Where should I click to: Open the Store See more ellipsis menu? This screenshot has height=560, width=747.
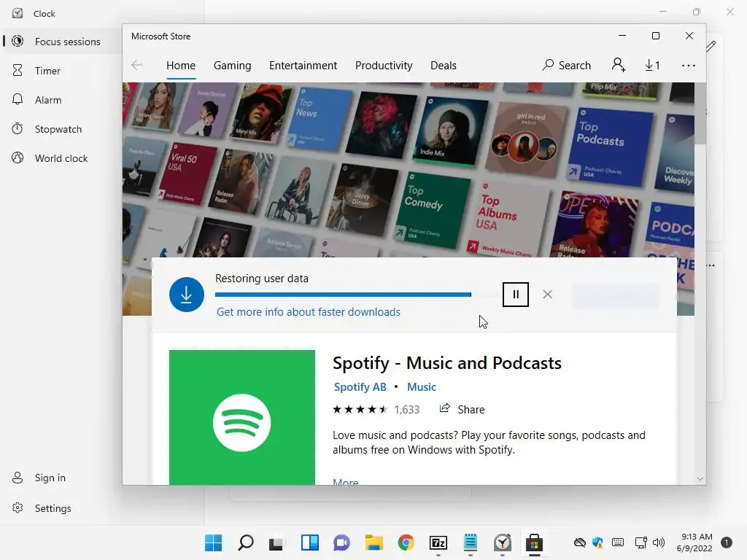(x=689, y=66)
